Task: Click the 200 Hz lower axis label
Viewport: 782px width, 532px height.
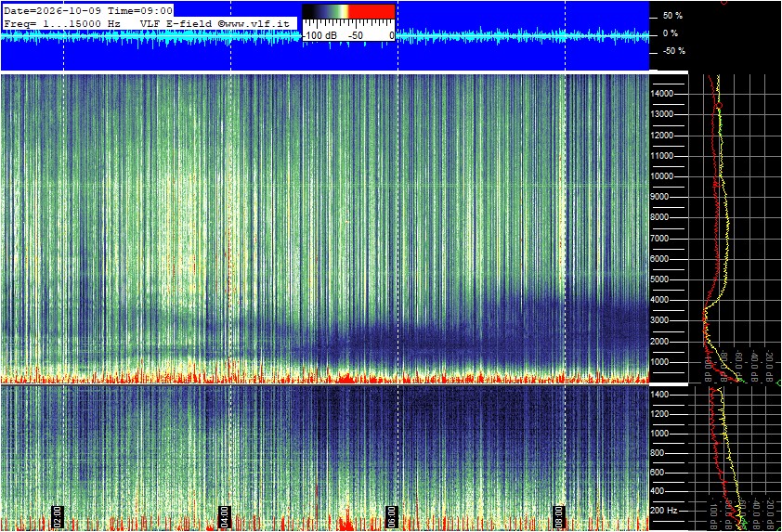Action: point(664,511)
